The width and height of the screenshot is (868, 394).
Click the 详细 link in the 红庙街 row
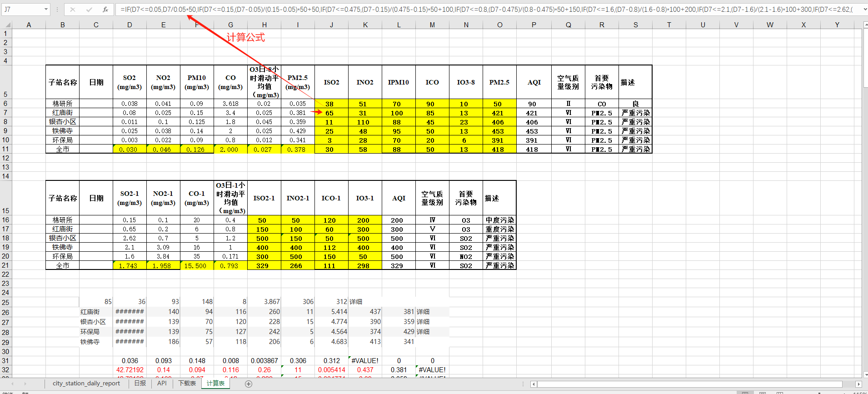click(x=423, y=312)
